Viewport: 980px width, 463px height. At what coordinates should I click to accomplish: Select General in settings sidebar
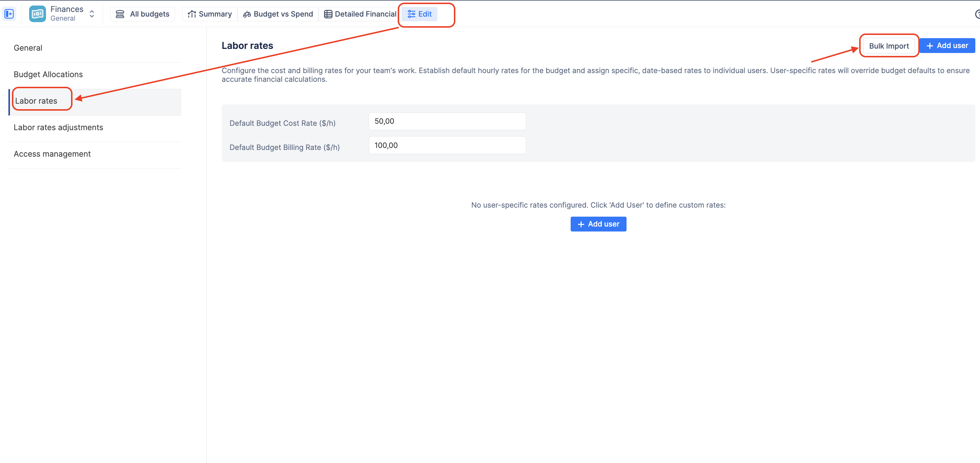pyautogui.click(x=28, y=48)
